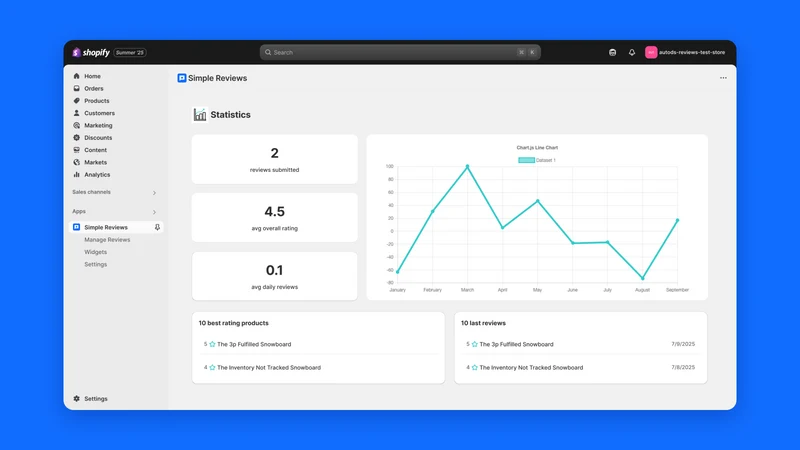Screen dimensions: 800x450
Task: Click star icon beside 3p Fulfilled Snowboard in best rating
Action: click(212, 344)
